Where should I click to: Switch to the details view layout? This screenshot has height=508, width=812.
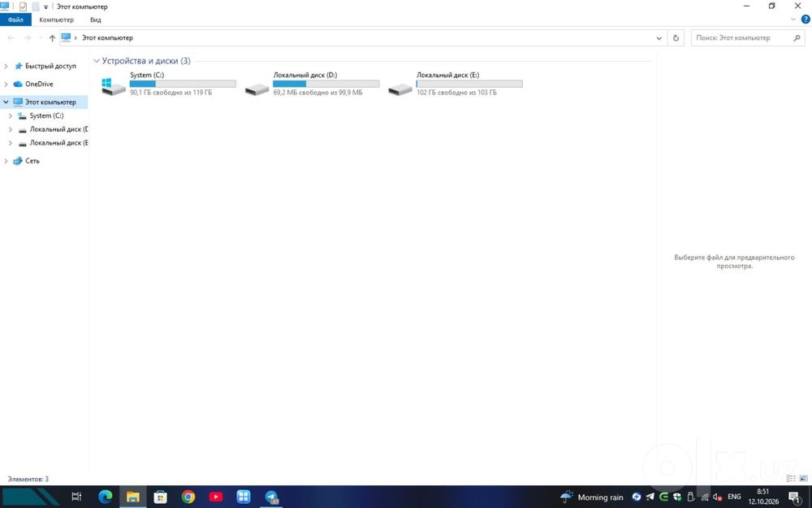(x=791, y=479)
